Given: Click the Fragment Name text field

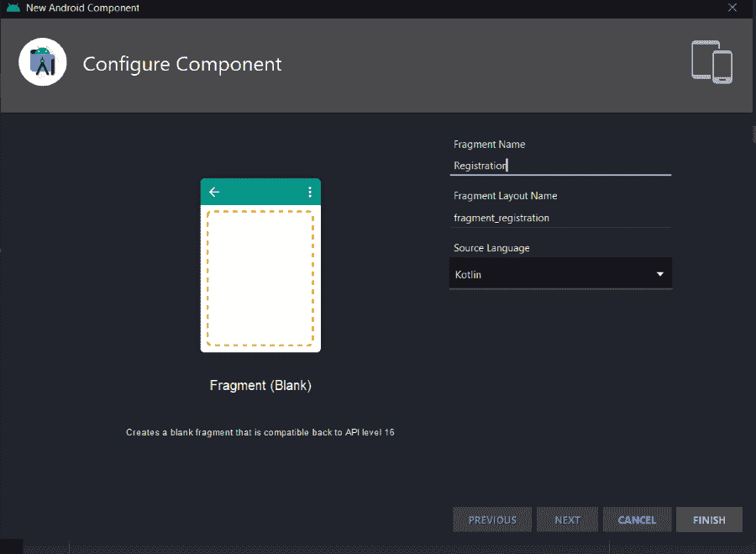Looking at the screenshot, I should pyautogui.click(x=560, y=166).
